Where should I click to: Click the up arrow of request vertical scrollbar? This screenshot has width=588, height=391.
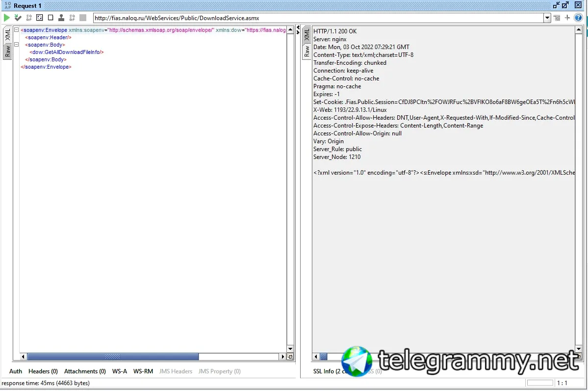coord(290,29)
